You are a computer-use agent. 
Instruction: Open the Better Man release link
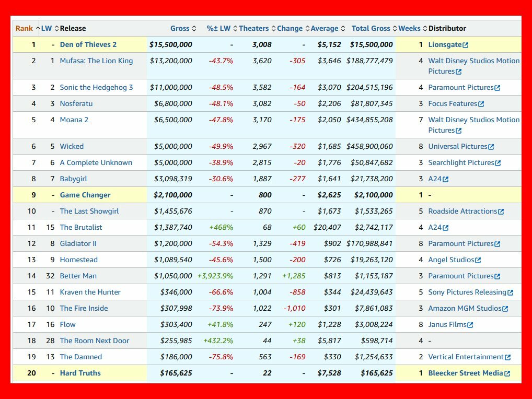pyautogui.click(x=78, y=276)
